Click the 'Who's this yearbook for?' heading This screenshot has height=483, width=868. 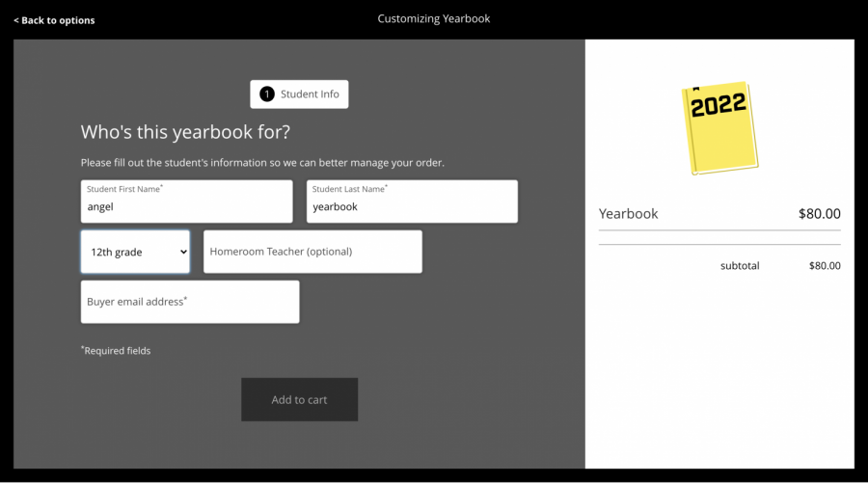pos(185,132)
